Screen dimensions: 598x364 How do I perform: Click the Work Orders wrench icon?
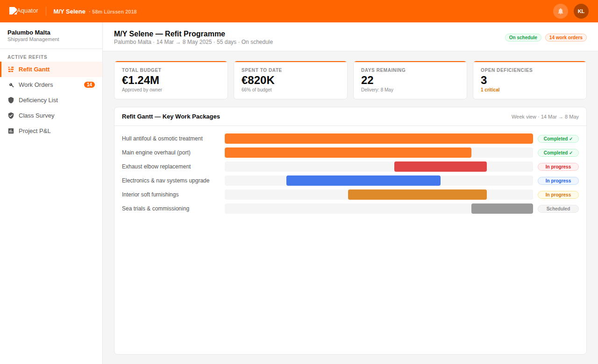(11, 85)
